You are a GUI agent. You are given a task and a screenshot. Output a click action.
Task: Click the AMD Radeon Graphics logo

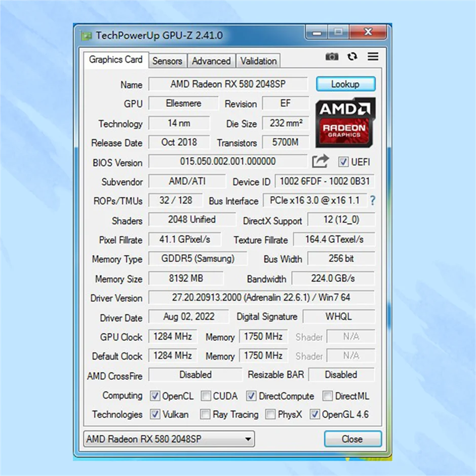345,123
